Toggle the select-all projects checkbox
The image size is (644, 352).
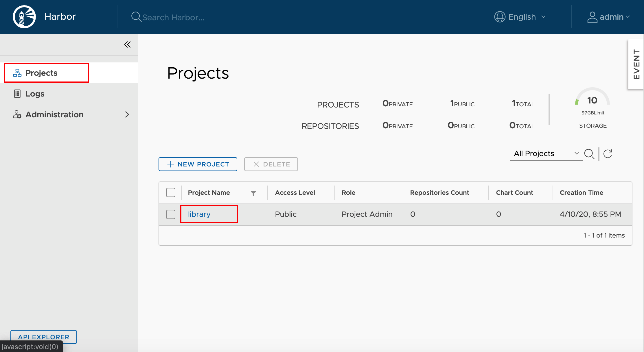(x=171, y=192)
